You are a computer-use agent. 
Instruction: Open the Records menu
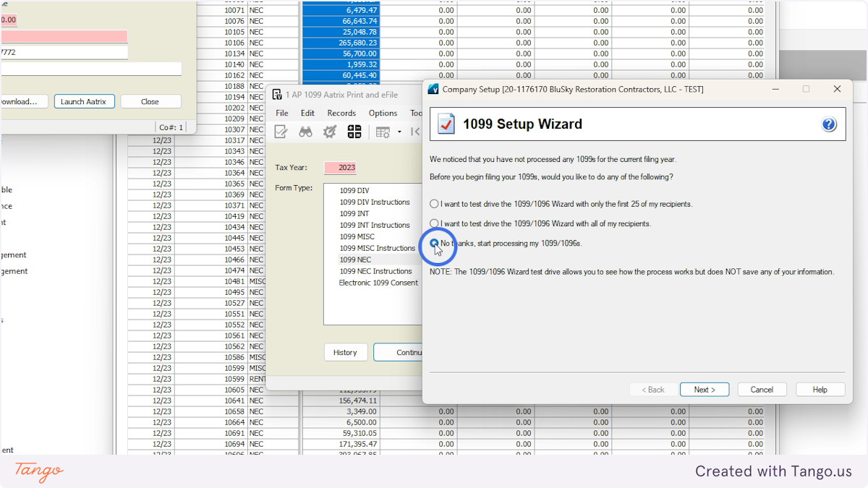(341, 113)
